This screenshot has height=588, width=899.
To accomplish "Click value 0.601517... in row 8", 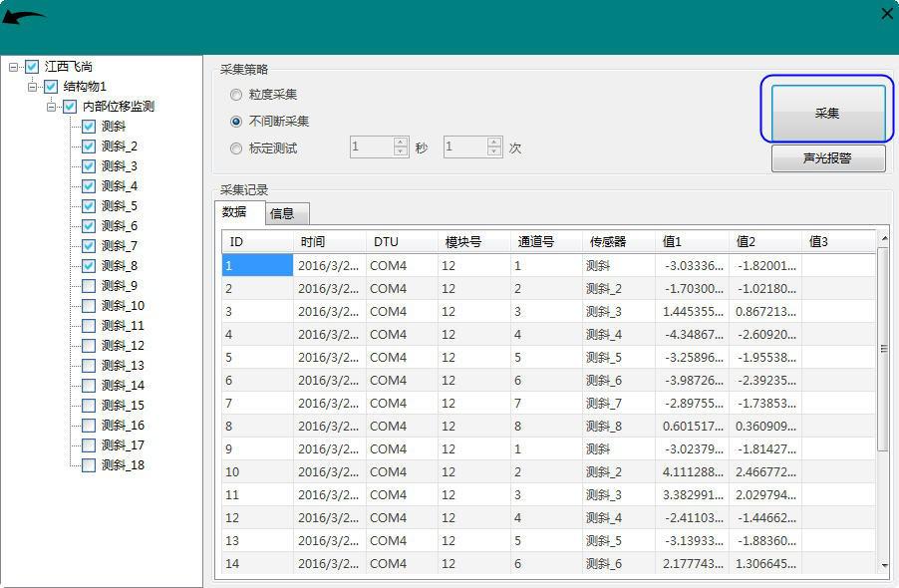I will click(x=692, y=427).
